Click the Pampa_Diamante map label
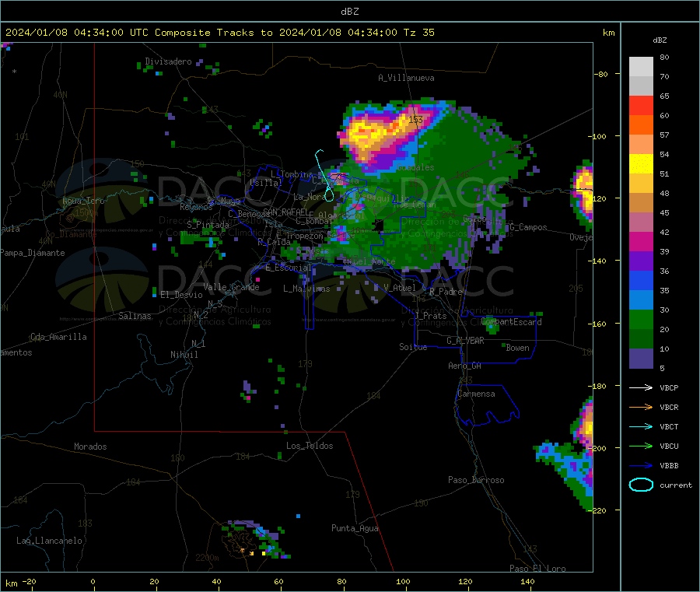 click(x=33, y=253)
